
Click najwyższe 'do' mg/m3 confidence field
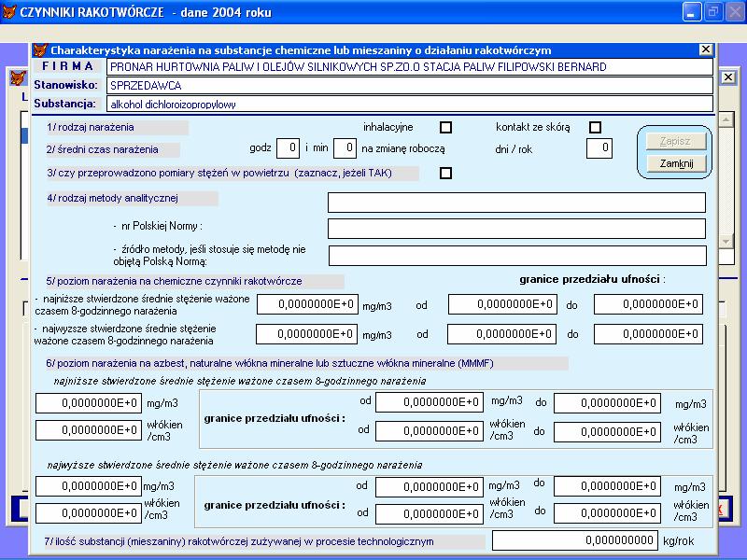[608, 486]
